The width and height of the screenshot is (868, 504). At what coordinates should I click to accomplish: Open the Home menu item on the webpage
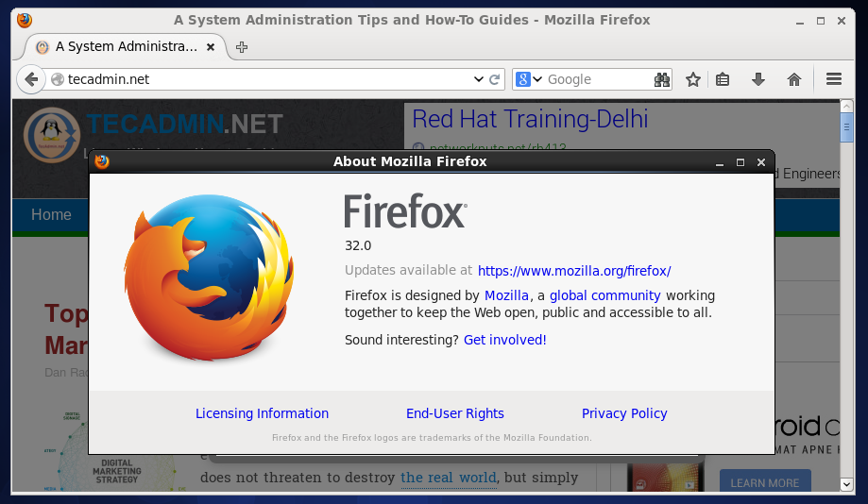(x=51, y=214)
